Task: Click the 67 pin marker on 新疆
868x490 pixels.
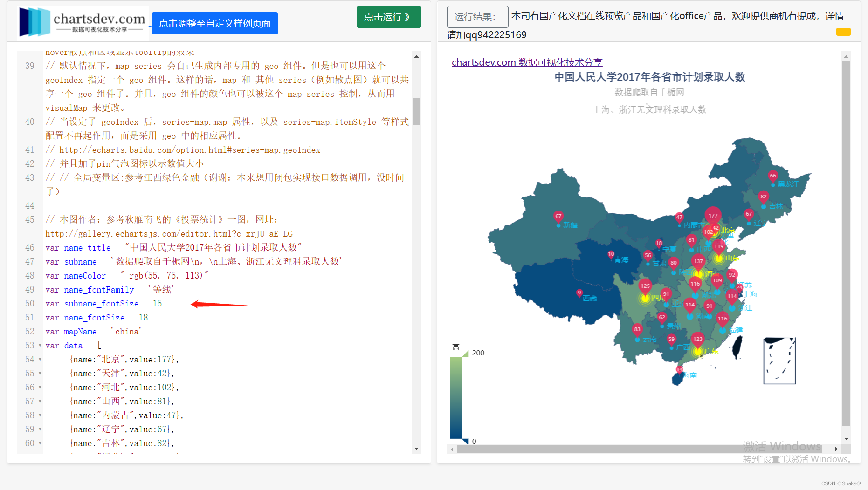Action: [x=558, y=217]
